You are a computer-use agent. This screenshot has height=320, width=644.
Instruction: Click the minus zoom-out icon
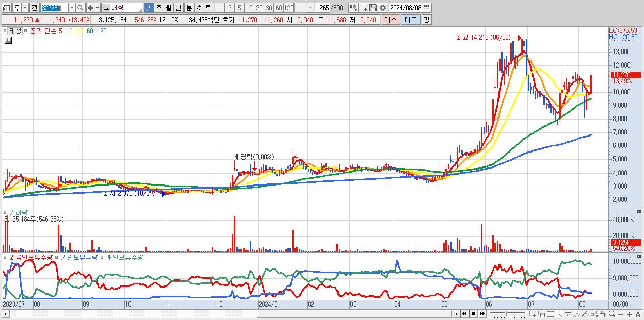(x=620, y=314)
